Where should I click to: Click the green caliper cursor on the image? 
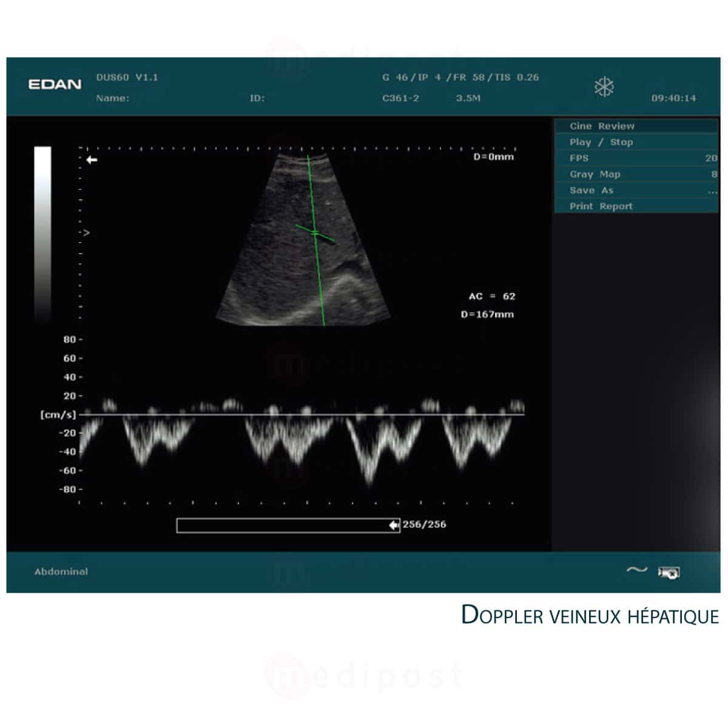tap(315, 232)
